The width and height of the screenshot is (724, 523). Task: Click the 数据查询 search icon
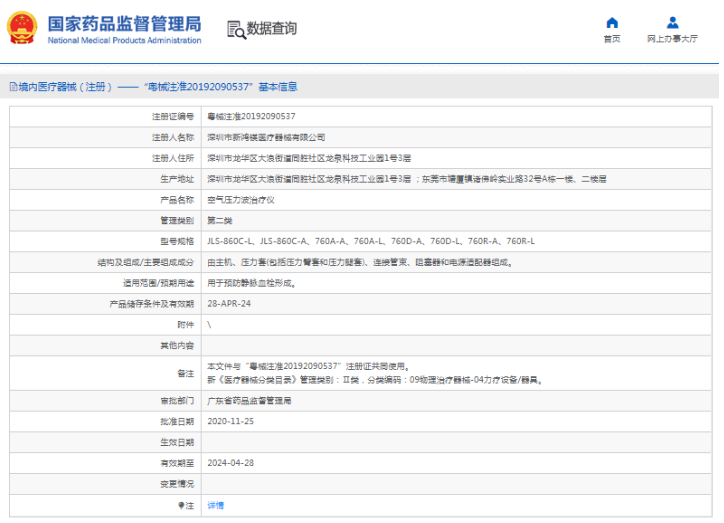click(x=236, y=30)
